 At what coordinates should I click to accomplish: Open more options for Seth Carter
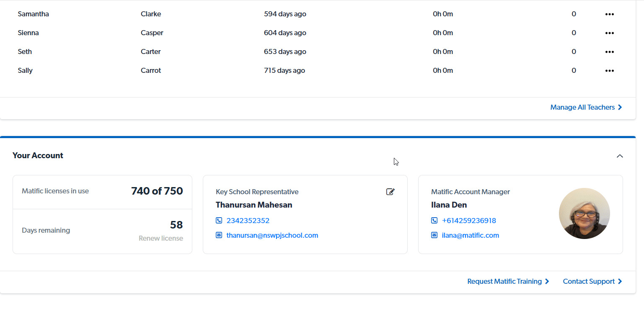point(609,52)
